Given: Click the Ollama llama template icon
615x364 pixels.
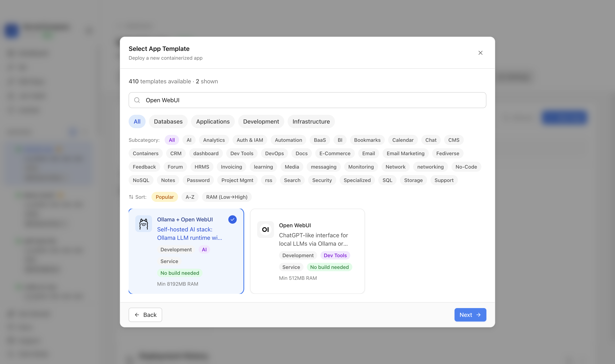Looking at the screenshot, I should [x=144, y=224].
